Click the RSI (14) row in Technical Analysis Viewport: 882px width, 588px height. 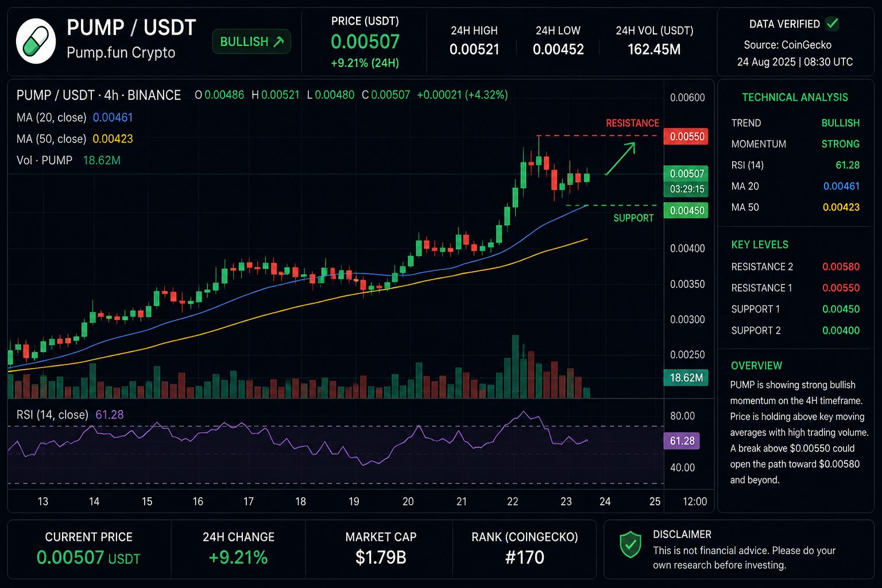(x=795, y=165)
